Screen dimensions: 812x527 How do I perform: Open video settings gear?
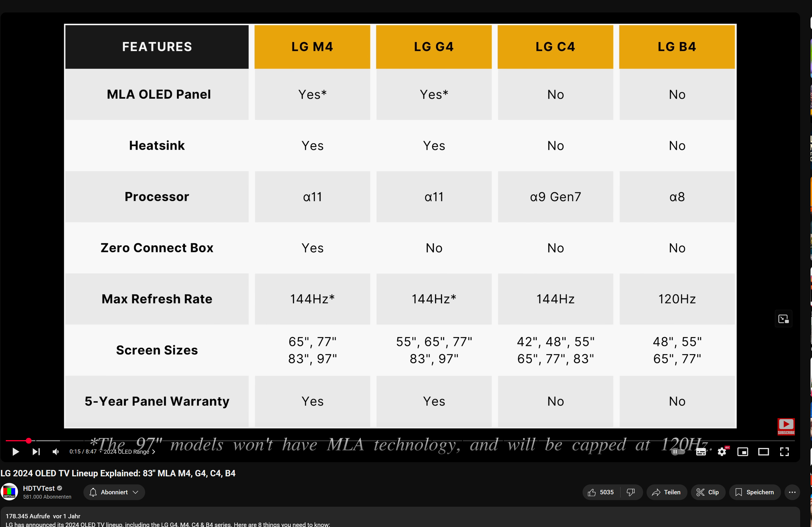click(x=722, y=452)
